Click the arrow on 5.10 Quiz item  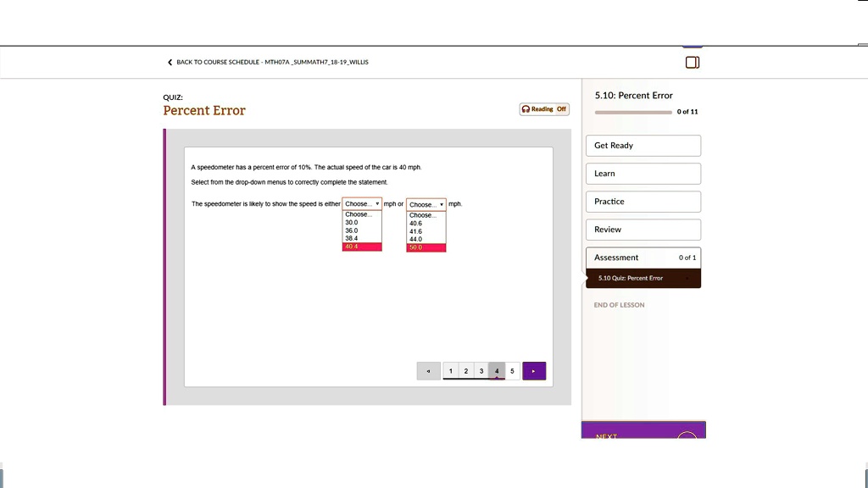(687, 278)
